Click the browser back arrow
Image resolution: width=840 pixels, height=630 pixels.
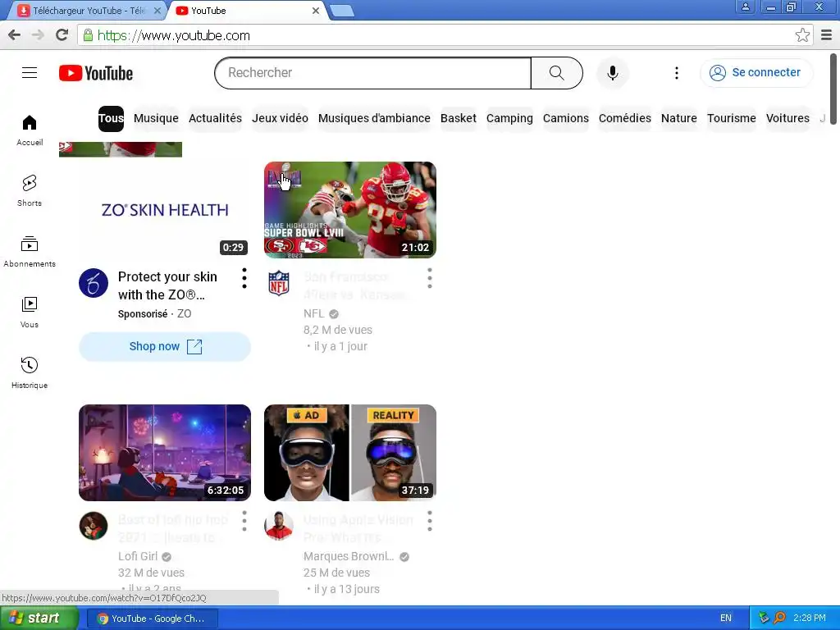pos(15,35)
